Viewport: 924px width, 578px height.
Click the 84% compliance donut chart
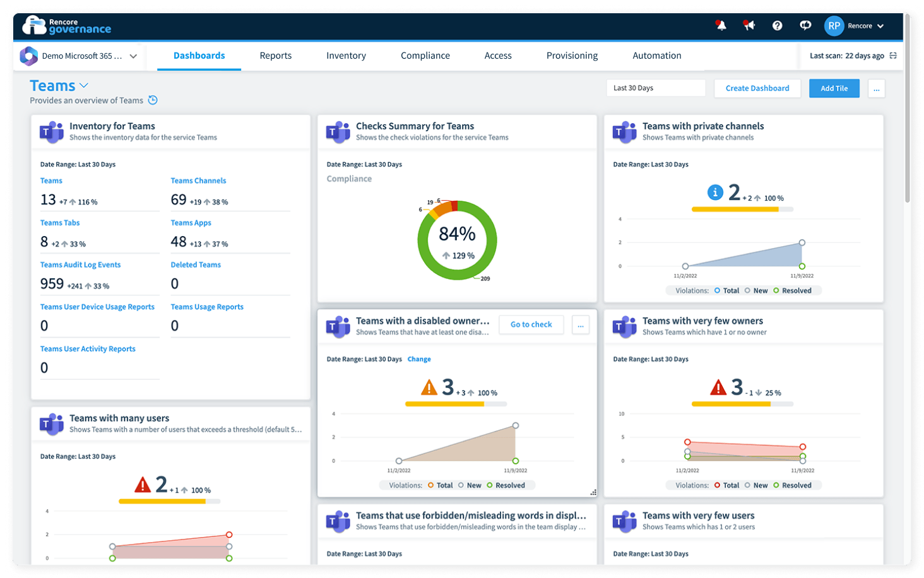457,240
